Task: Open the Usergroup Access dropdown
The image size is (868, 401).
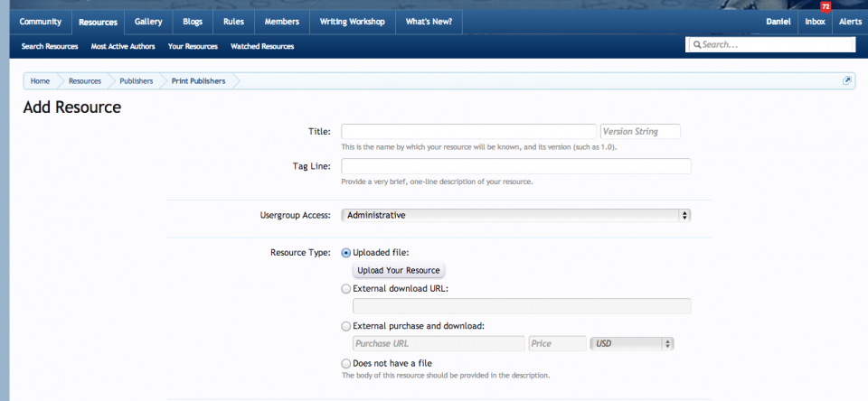Action: click(x=515, y=216)
